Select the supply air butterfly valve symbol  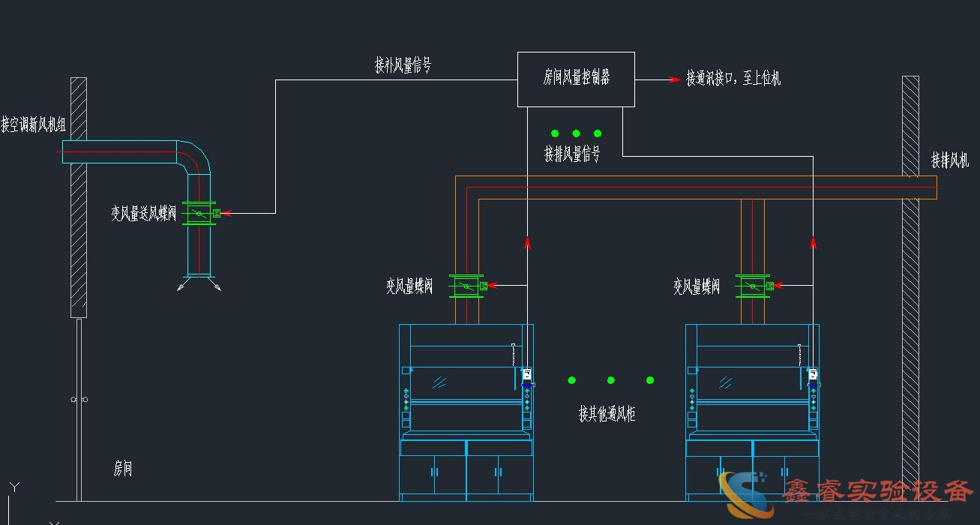199,214
